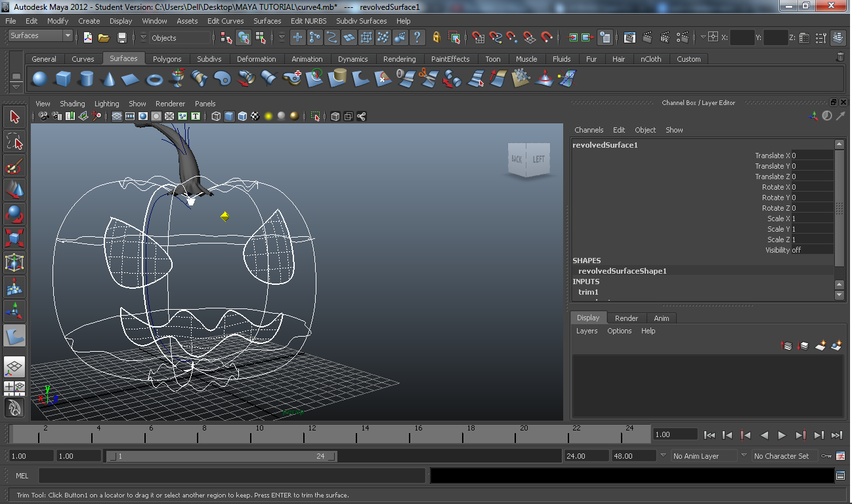Create a NURBS plane from the shelf
852x504 pixels.
tap(131, 79)
